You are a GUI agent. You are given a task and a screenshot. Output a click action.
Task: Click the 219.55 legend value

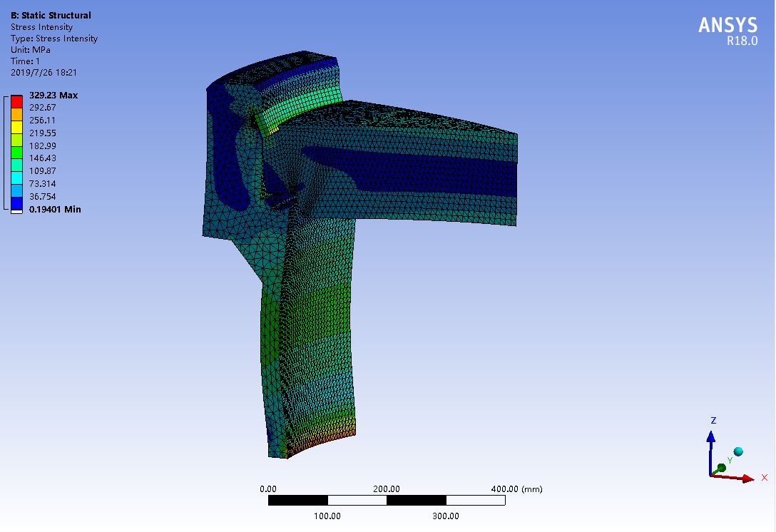click(x=43, y=133)
